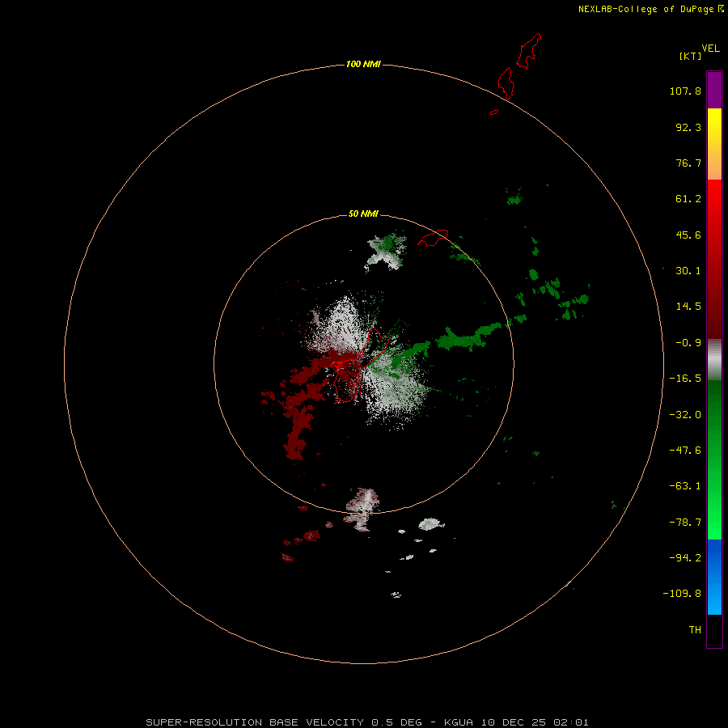Click the purple segment of the velocity color bar
Viewport: 728px width, 728px height.
point(714,90)
